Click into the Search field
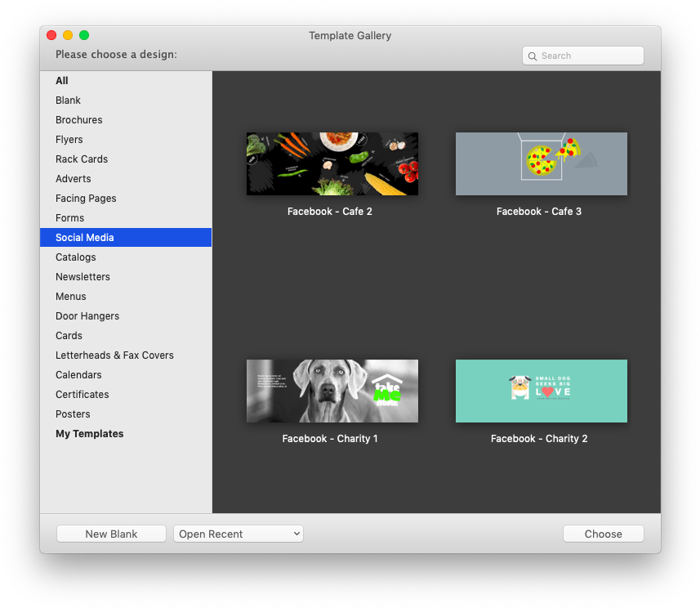Screen dimensions: 700x608 point(588,56)
